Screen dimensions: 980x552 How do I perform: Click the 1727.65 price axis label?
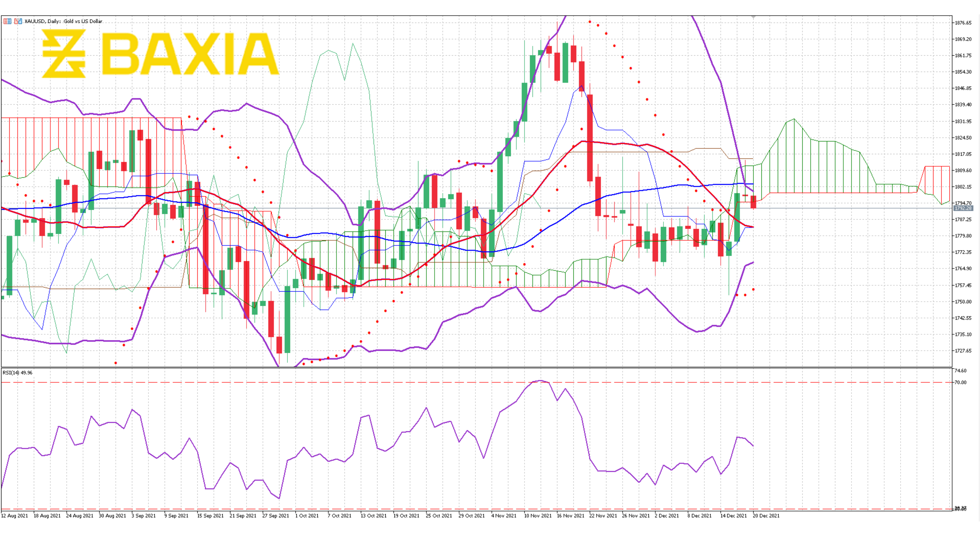point(963,351)
